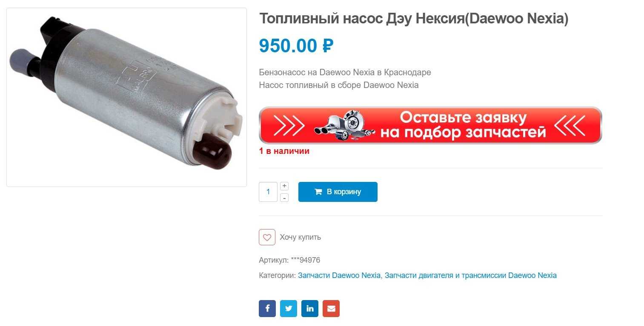This screenshot has height=326, width=644.
Task: Add item with В корзину button
Action: click(338, 192)
